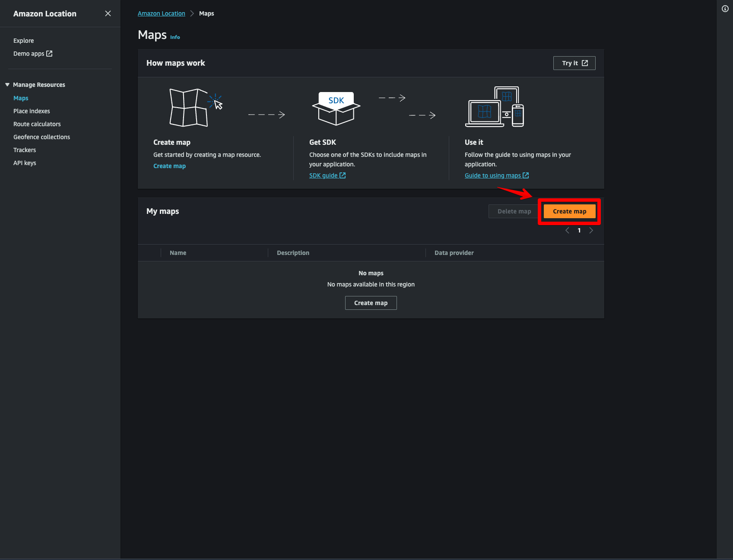Click Create map button in the empty table

coord(371,303)
